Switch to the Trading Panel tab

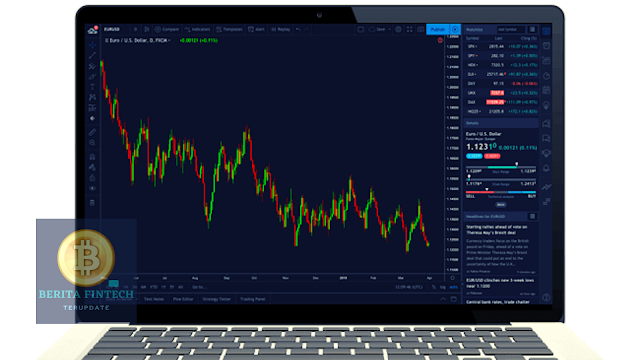point(252,299)
